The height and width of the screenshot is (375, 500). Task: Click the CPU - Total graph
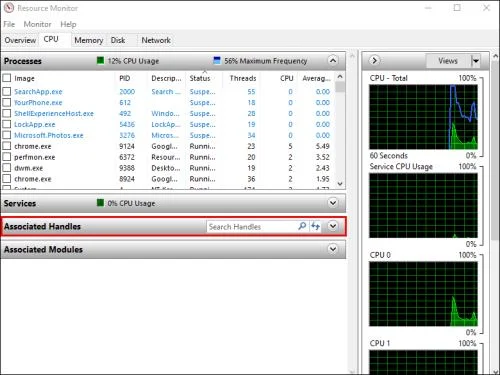(423, 117)
